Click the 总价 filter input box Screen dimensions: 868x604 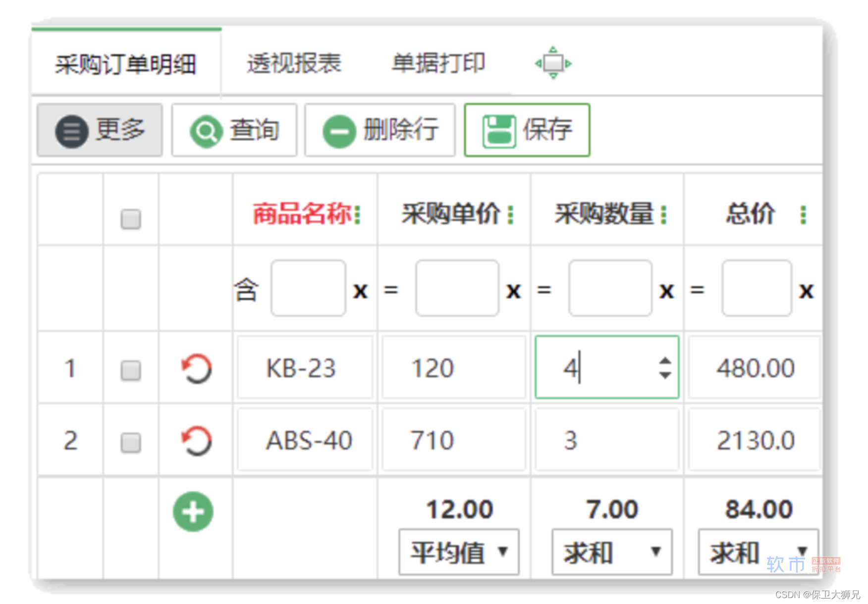click(757, 288)
